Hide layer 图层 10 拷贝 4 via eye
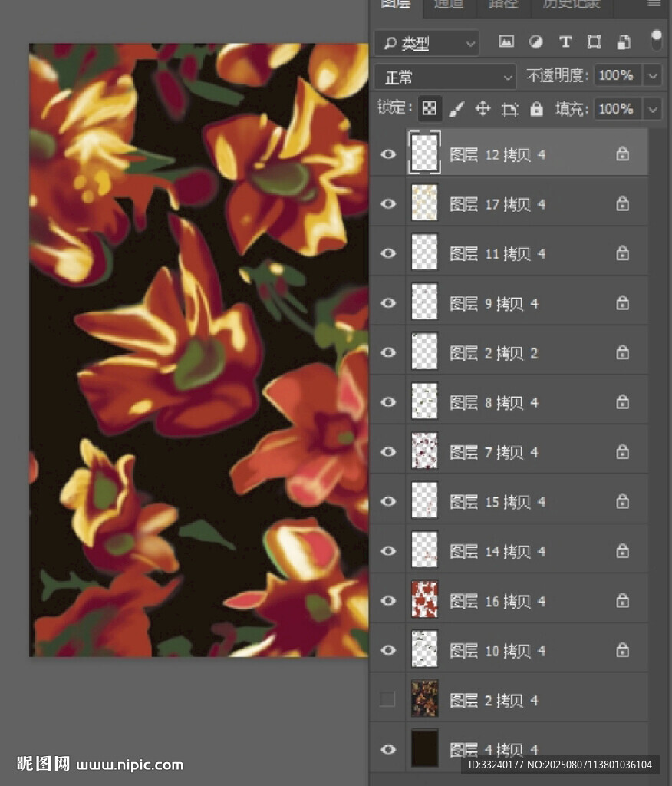Image resolution: width=672 pixels, height=786 pixels. [388, 650]
